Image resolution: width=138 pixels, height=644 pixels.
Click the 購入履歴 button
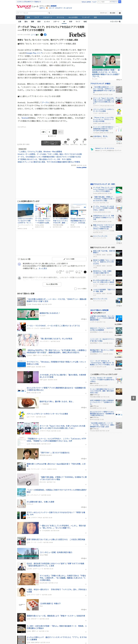(x=112, y=13)
